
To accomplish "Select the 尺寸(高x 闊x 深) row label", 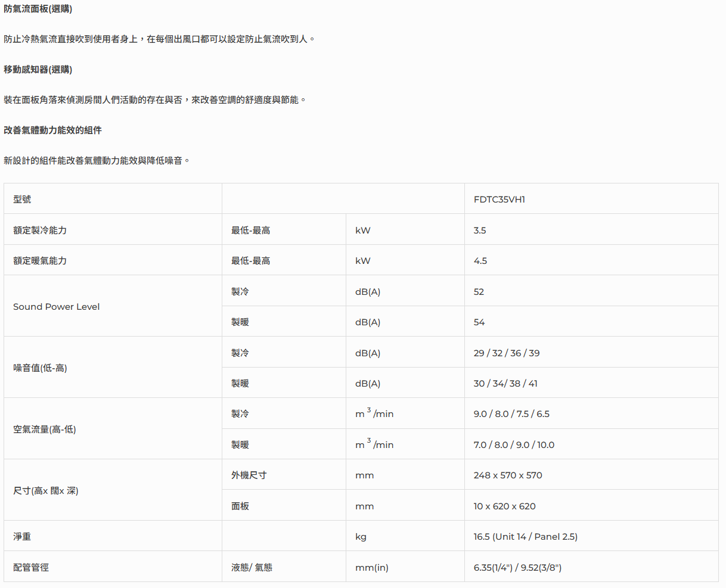I will tap(46, 491).
